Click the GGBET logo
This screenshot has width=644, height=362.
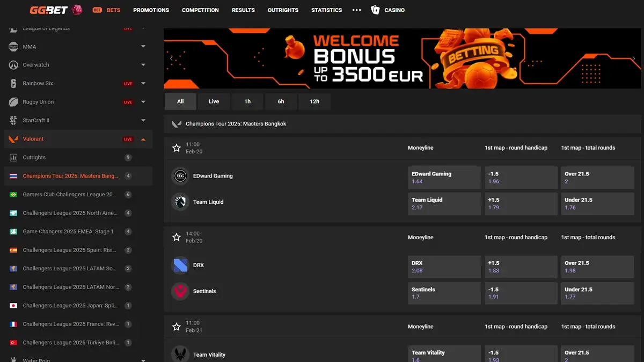tap(56, 10)
